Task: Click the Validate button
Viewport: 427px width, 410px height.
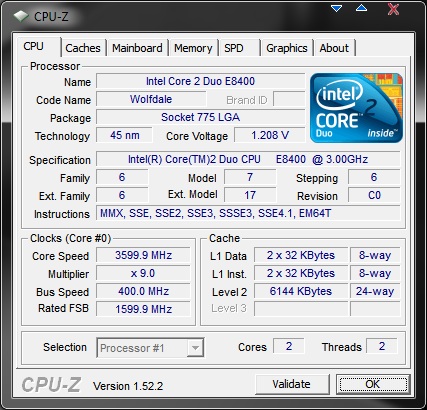Action: [292, 384]
